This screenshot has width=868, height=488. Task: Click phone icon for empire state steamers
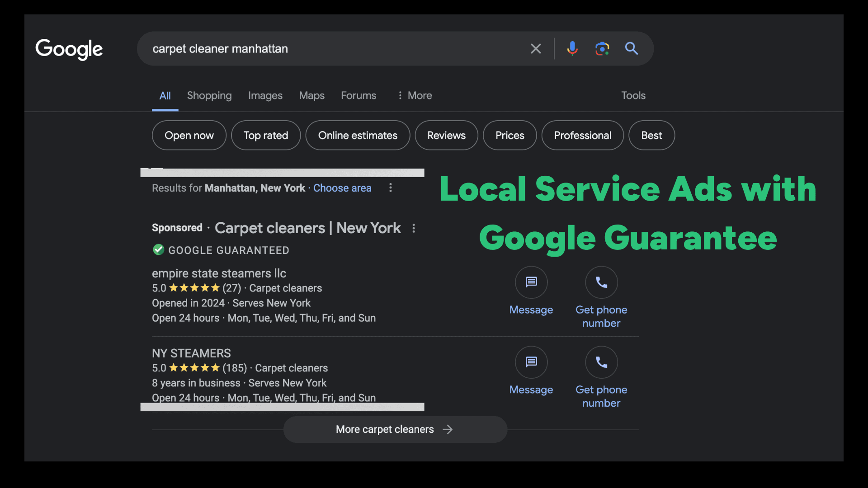click(601, 282)
